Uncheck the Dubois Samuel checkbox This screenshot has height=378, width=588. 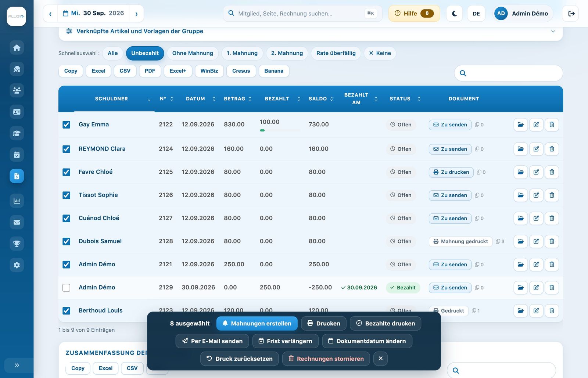click(67, 241)
